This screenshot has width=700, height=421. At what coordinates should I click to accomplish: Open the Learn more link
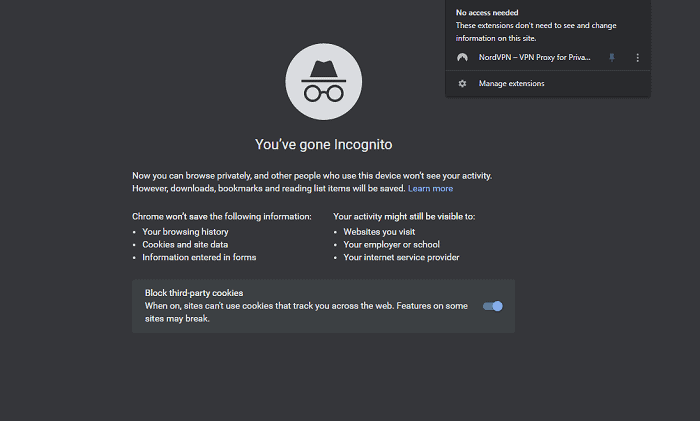click(430, 188)
